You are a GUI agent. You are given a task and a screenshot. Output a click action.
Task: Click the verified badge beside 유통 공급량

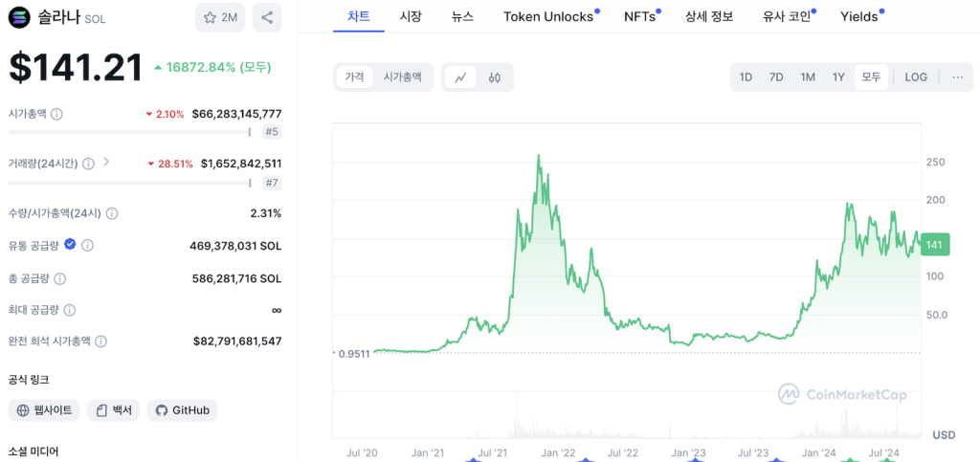tap(70, 244)
